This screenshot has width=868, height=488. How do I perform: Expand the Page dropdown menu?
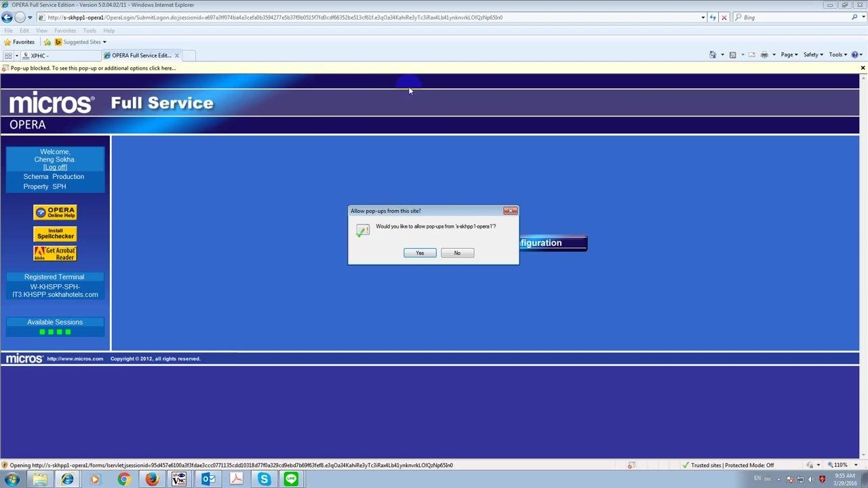pos(789,55)
